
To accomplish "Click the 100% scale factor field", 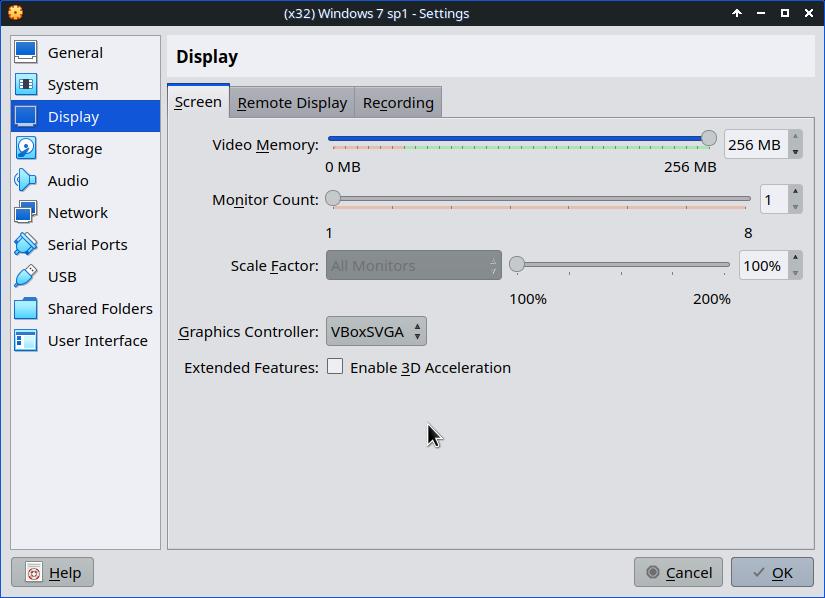I will click(763, 266).
